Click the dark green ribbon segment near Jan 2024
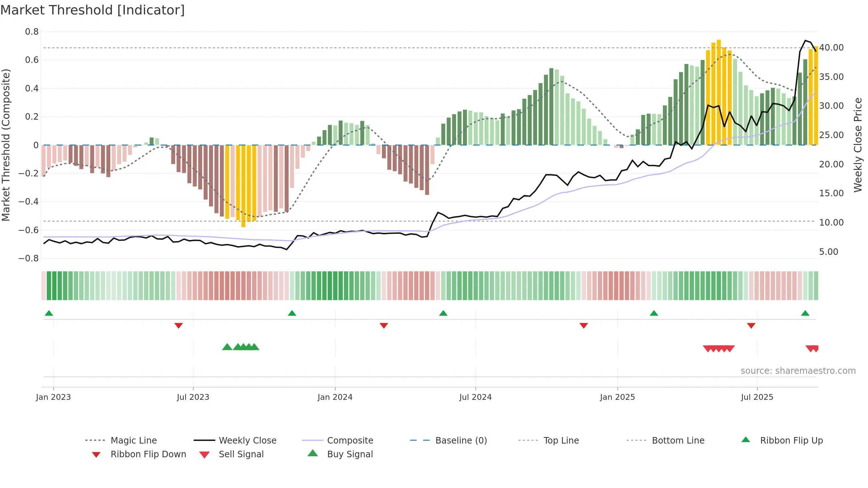The height and width of the screenshot is (488, 868). pyautogui.click(x=335, y=286)
